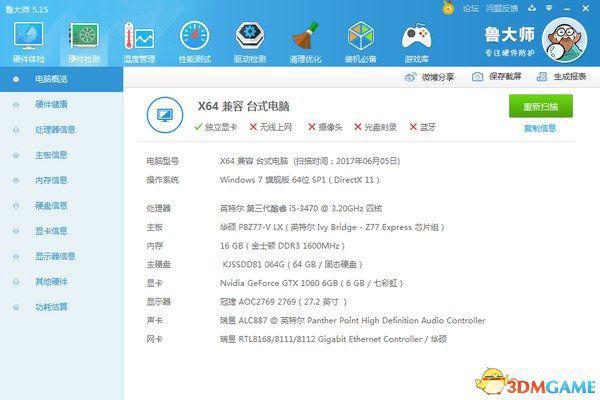The width and height of the screenshot is (600, 400).
Task: Select the 硬件检测 hardware detection icon
Action: tap(84, 43)
